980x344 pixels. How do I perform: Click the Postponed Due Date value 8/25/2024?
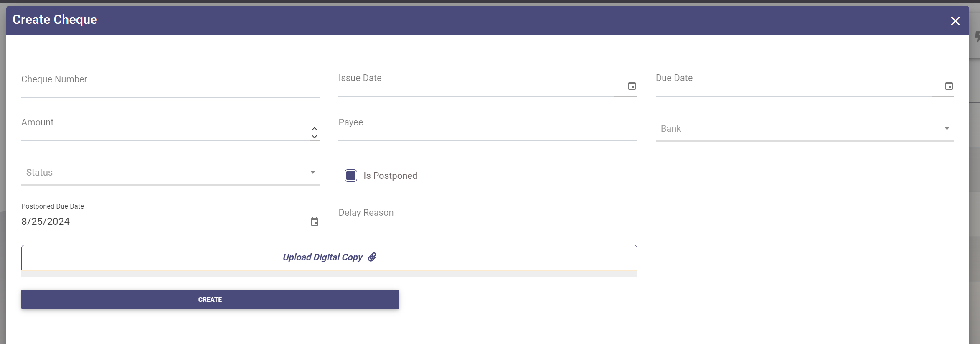point(46,222)
